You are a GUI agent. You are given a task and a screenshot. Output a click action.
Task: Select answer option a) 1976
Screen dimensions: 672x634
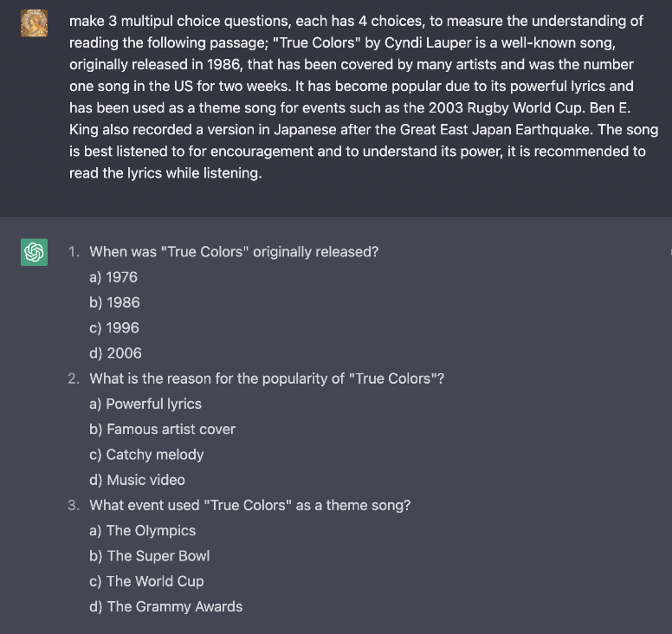tap(113, 277)
